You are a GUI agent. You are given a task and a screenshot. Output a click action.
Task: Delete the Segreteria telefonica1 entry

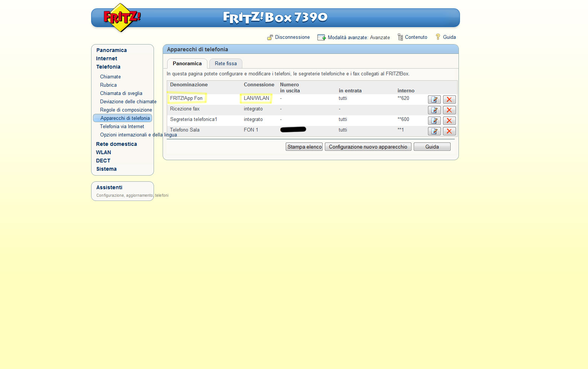(449, 121)
